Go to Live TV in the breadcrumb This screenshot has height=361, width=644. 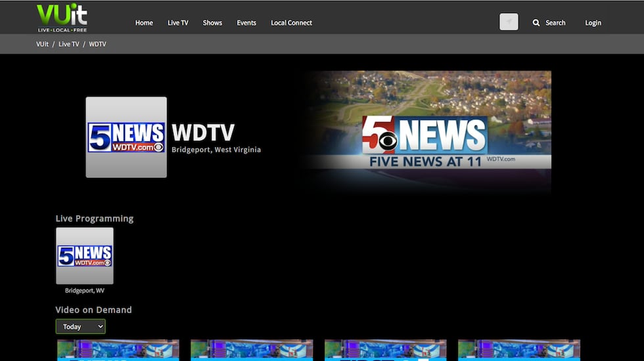pyautogui.click(x=68, y=44)
